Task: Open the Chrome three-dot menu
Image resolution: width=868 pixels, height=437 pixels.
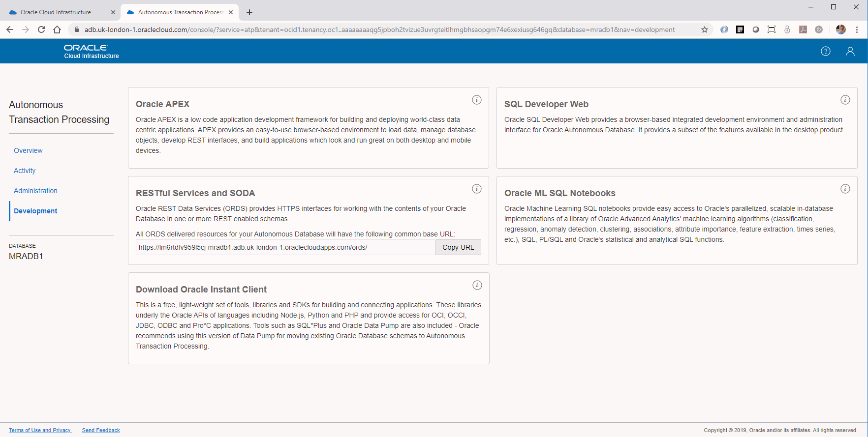Action: pos(857,29)
